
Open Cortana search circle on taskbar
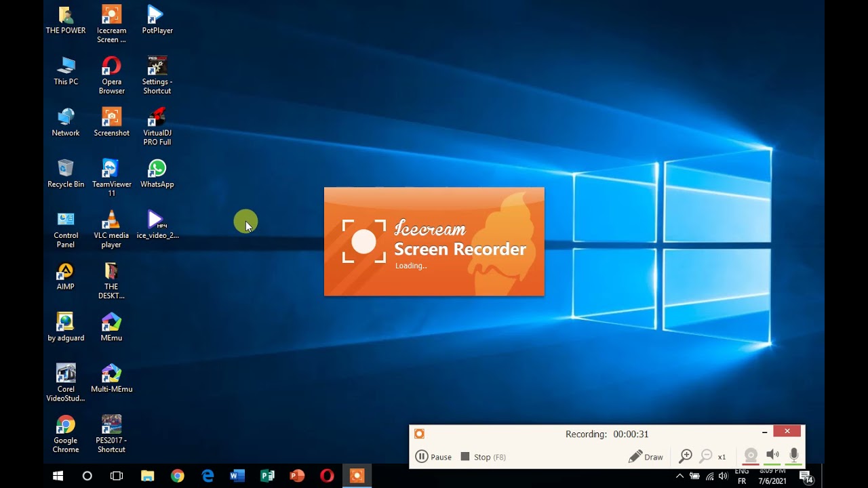coord(87,476)
